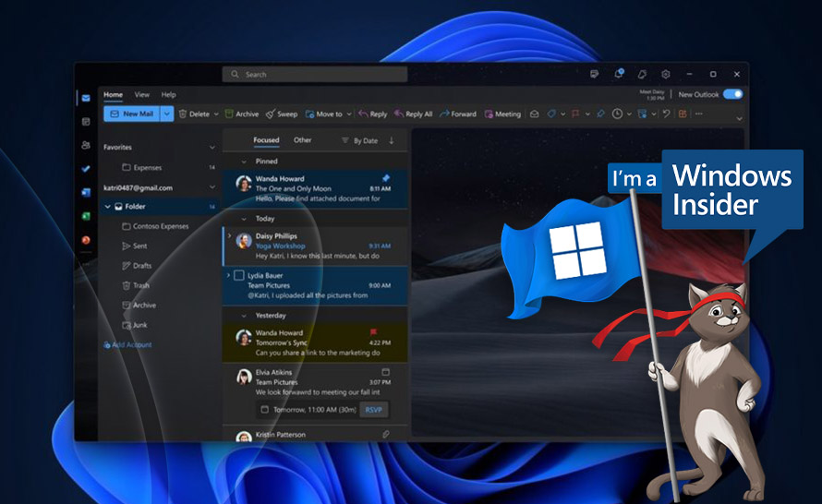Click the Reply All button

click(413, 114)
